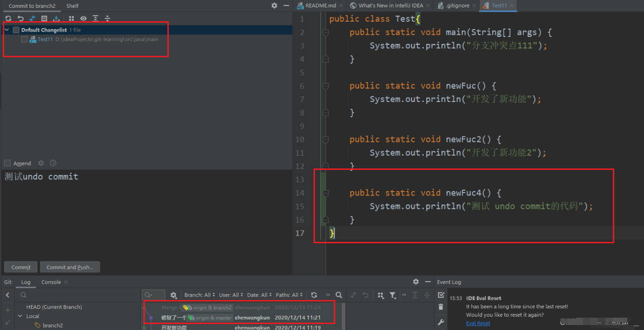Check the Default Changelist checkbox

(x=16, y=30)
